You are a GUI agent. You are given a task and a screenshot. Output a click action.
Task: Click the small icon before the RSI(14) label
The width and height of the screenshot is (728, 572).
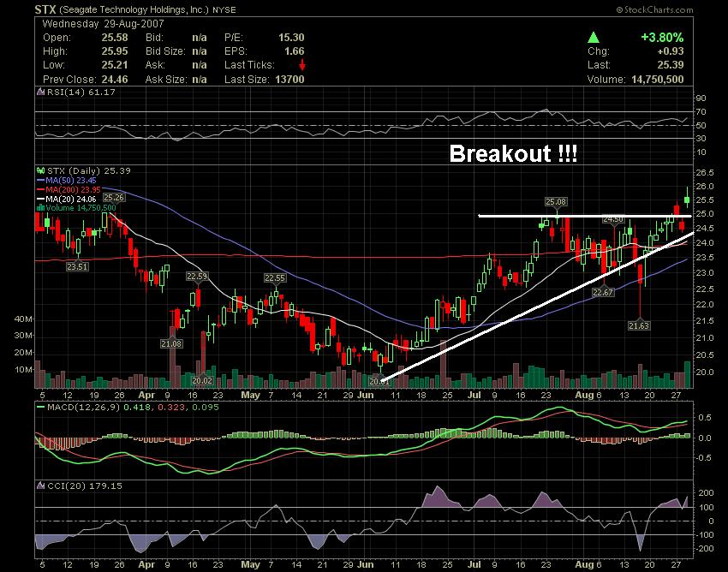[x=41, y=92]
